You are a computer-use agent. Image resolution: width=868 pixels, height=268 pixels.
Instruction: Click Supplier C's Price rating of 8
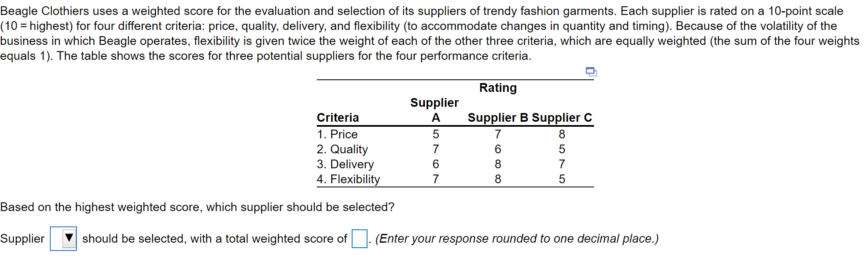(561, 134)
